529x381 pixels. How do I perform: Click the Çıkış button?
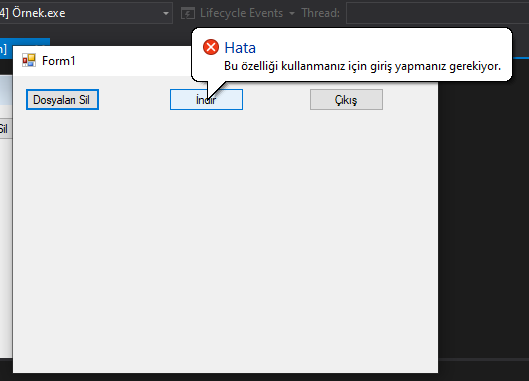point(346,100)
